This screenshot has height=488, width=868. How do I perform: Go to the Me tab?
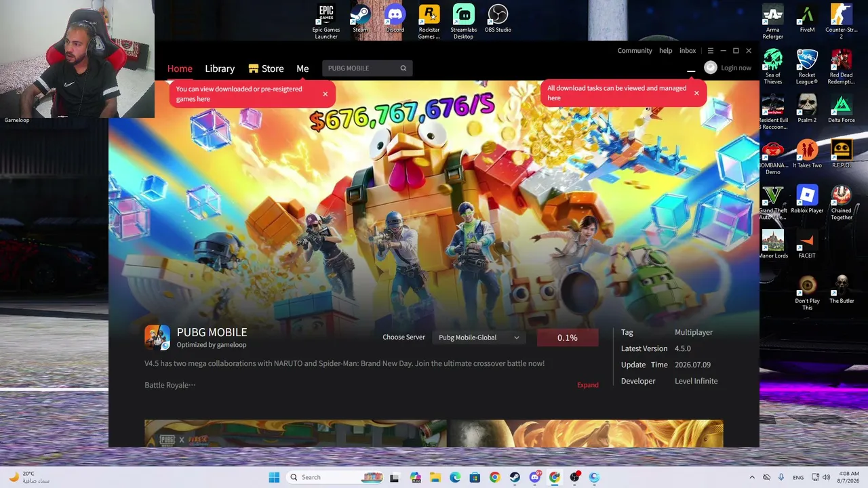(302, 68)
